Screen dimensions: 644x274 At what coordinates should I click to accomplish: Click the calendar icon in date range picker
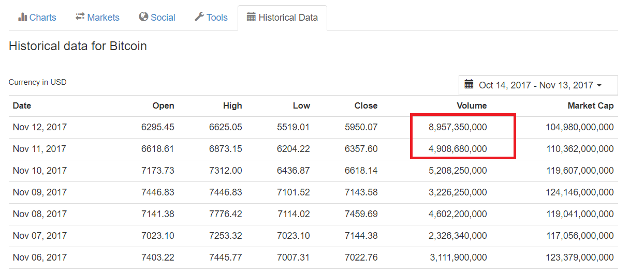coord(469,85)
